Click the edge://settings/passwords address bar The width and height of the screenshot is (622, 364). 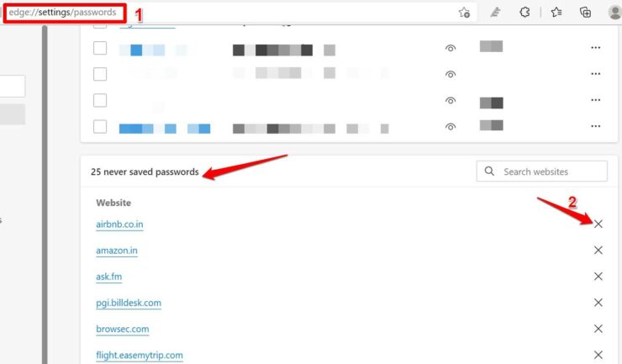coord(65,13)
